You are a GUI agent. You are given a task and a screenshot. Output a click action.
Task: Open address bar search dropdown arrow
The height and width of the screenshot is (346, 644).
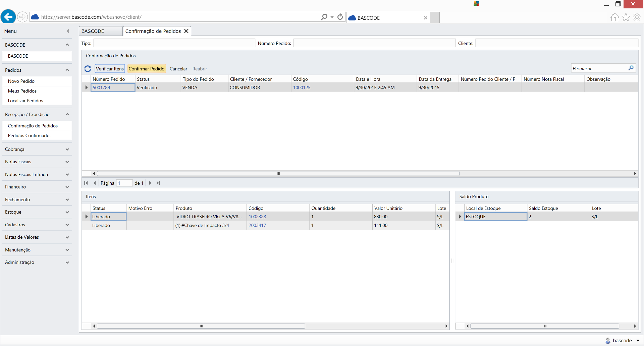[x=332, y=17]
